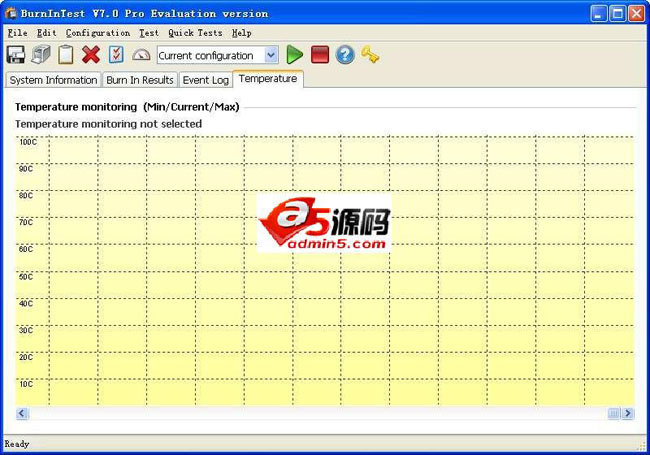Select the Temperature tab
Screen dimensions: 650x455
pos(268,79)
